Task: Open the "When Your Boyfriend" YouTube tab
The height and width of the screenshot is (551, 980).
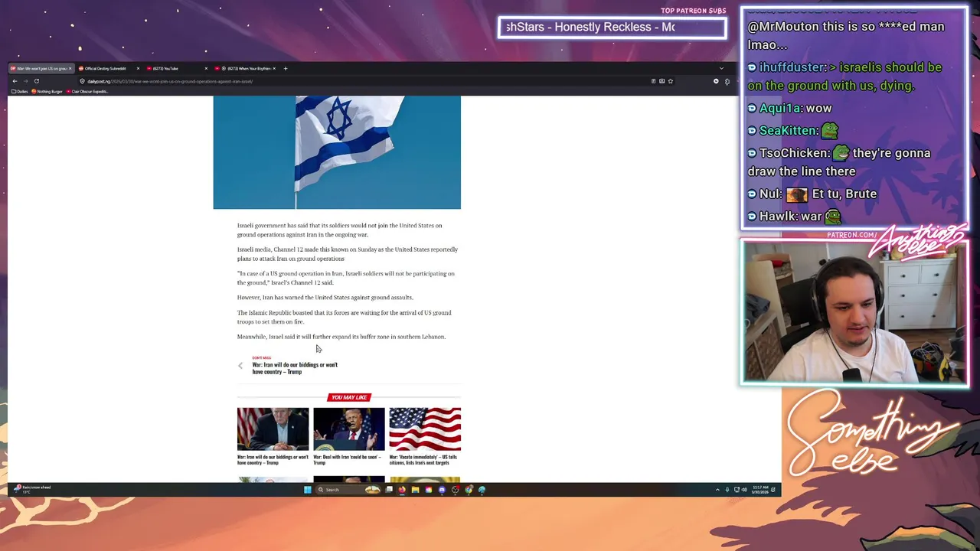Action: [245, 68]
